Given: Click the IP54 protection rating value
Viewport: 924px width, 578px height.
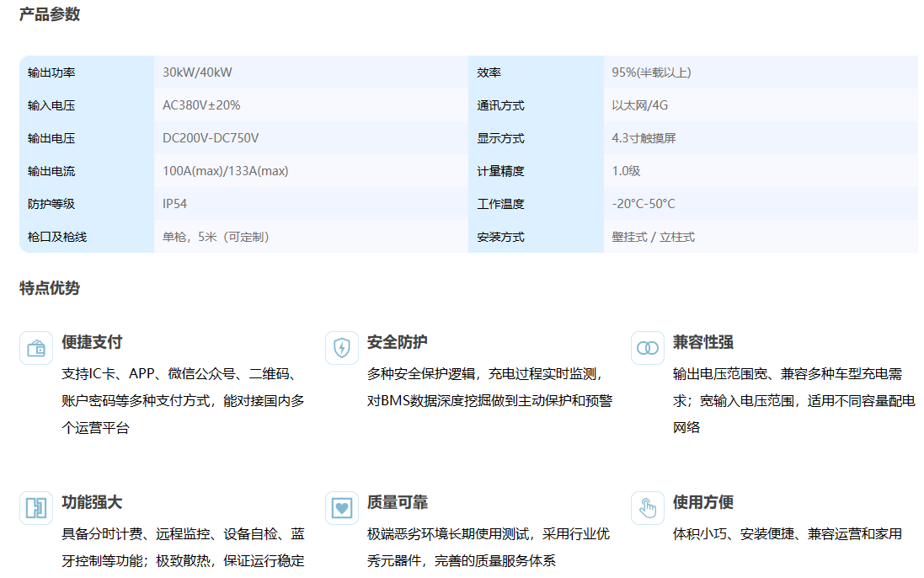Looking at the screenshot, I should coord(175,204).
